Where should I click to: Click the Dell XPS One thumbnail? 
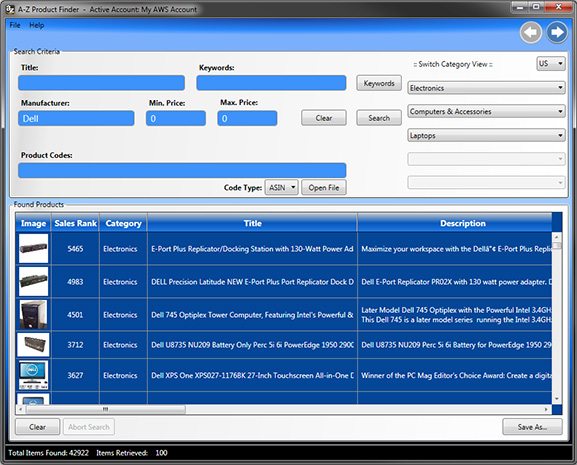pos(33,375)
